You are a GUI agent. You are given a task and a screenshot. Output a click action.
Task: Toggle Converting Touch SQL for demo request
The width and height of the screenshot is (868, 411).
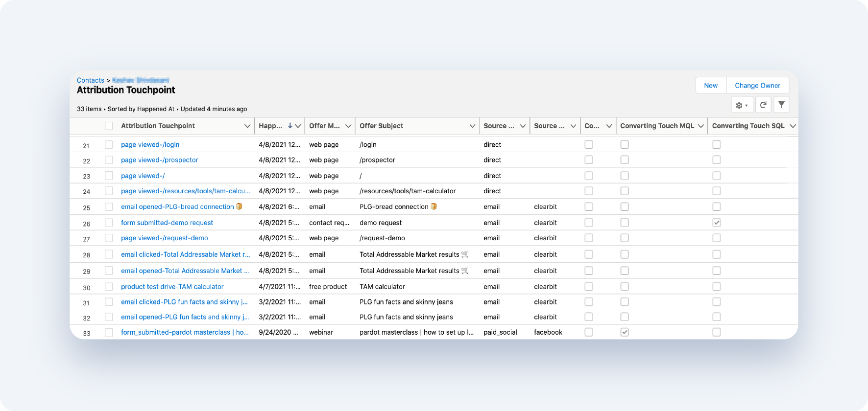pyautogui.click(x=717, y=223)
